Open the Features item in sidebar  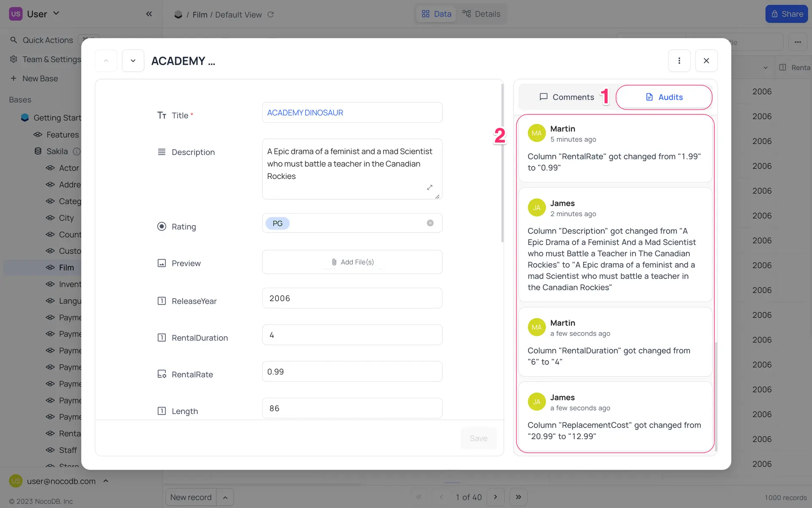(x=63, y=135)
